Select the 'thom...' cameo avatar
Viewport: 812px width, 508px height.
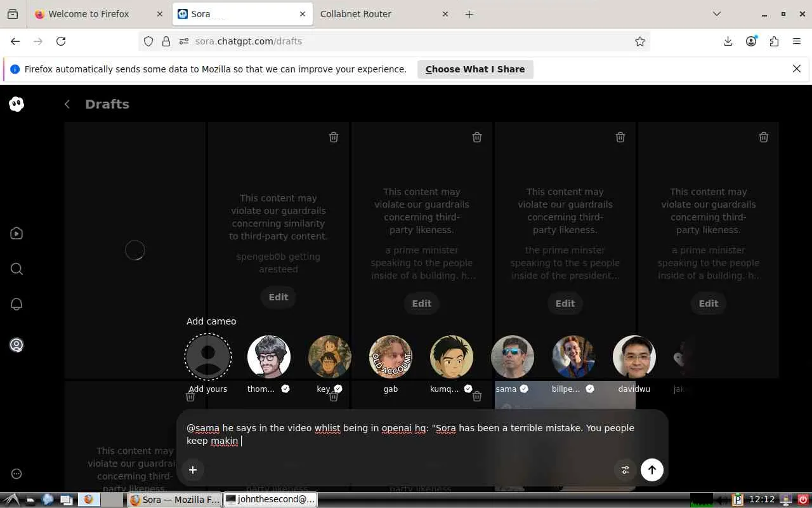269,357
